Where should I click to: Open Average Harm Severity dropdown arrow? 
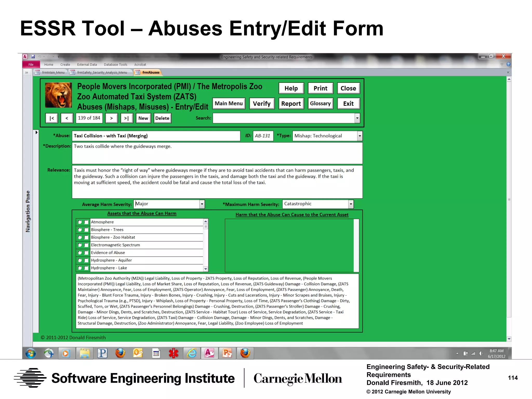(x=202, y=204)
